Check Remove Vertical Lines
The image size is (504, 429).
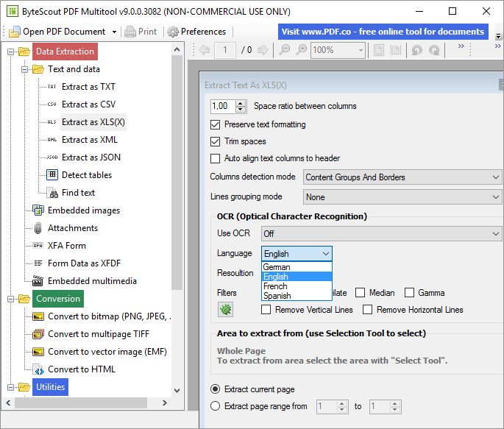[x=266, y=310]
